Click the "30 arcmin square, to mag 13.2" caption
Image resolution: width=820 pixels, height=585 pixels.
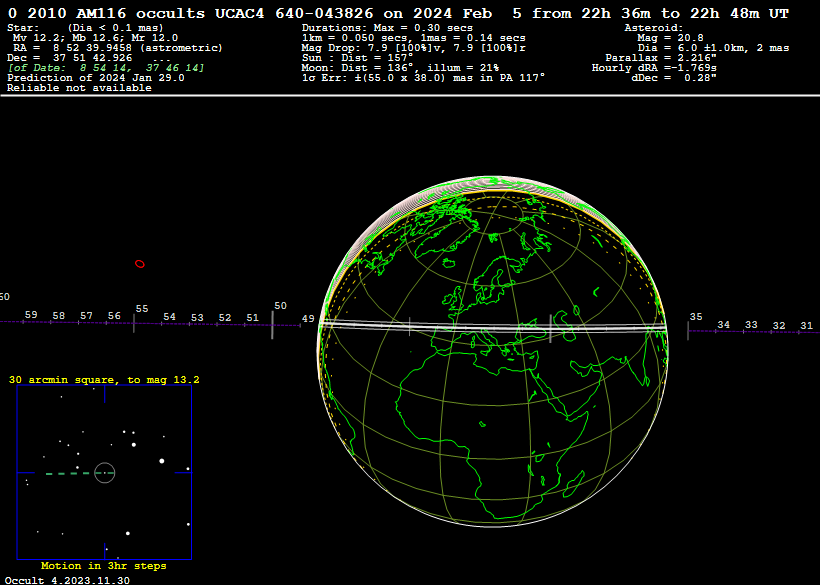104,380
